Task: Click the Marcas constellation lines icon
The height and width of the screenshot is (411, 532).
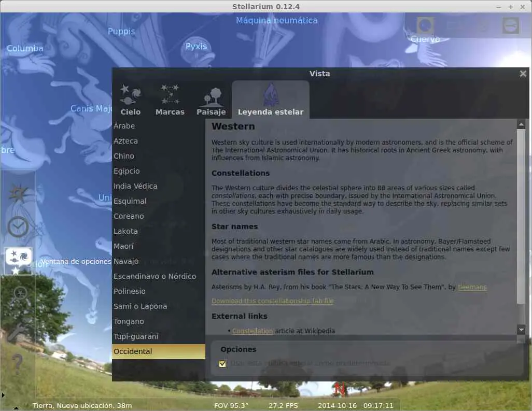Action: [170, 94]
